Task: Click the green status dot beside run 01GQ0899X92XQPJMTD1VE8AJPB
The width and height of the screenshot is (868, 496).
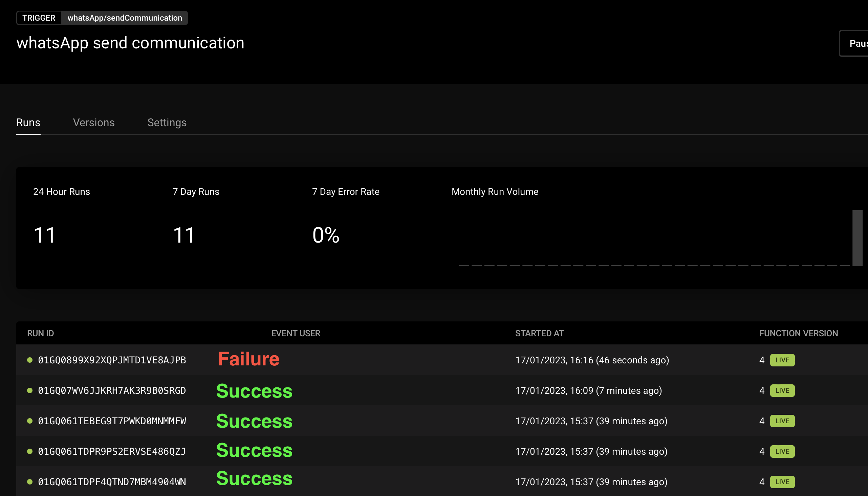Action: click(30, 360)
